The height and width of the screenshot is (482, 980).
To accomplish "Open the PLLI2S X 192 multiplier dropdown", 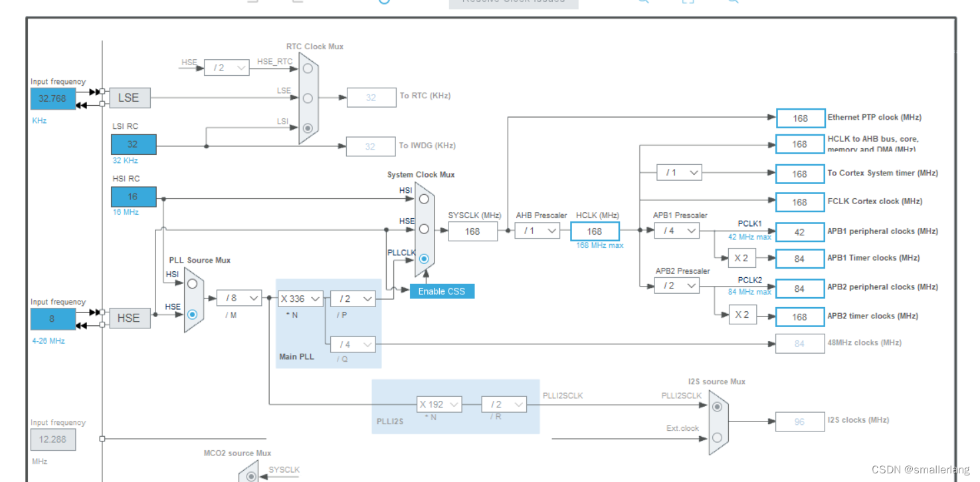I will (439, 404).
